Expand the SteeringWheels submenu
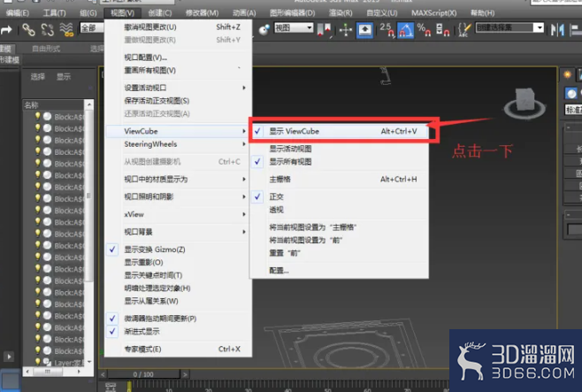582x392 pixels. 178,144
